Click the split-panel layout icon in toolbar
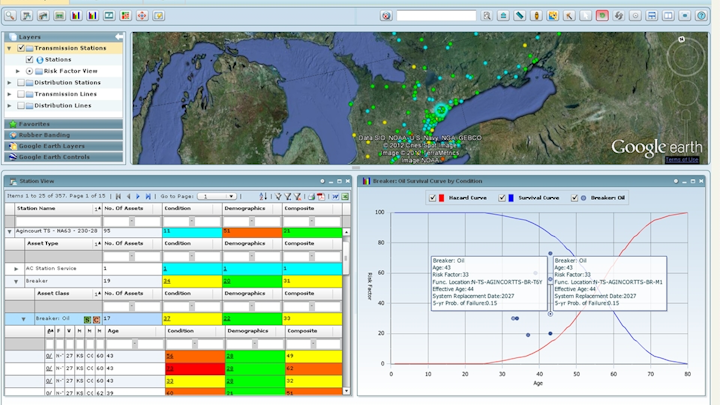720x405 pixels. click(x=668, y=16)
